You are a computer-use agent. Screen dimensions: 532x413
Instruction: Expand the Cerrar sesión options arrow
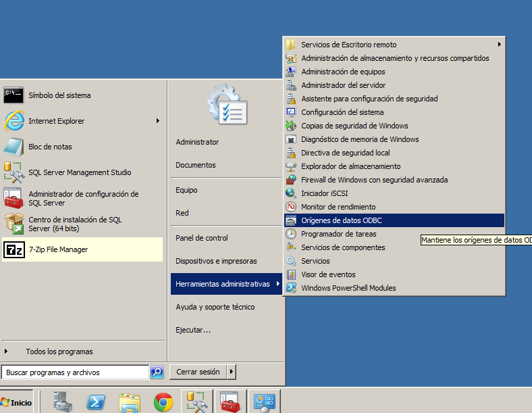232,372
